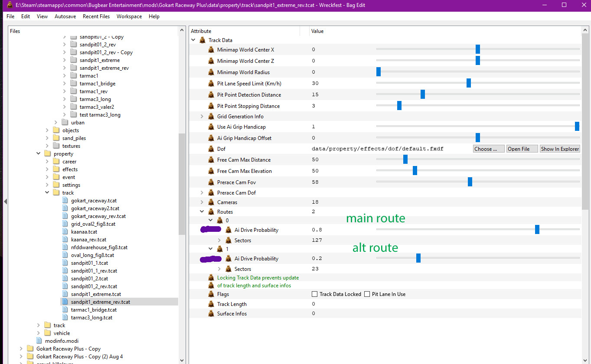The height and width of the screenshot is (364, 591).
Task: Click the Pit Lane Speed Limit value 30
Action: point(315,84)
